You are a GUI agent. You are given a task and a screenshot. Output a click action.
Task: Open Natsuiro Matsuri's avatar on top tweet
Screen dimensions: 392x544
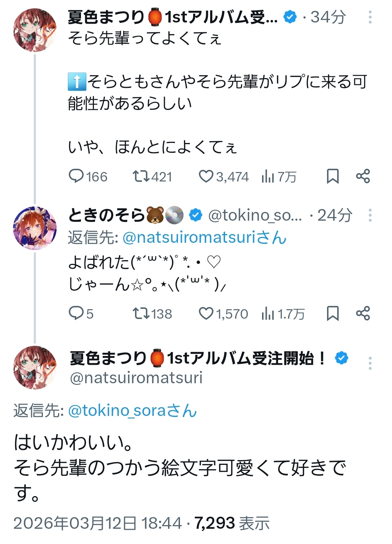35,30
